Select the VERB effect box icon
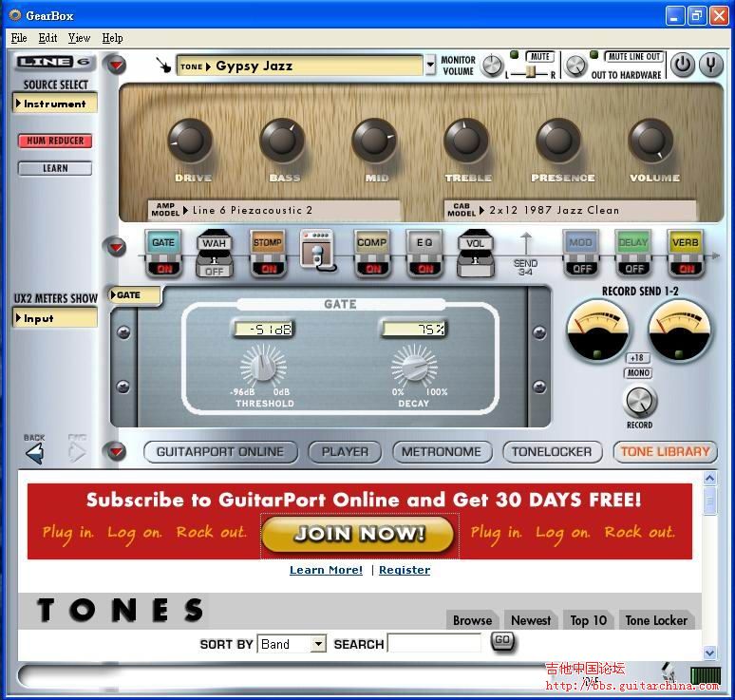The image size is (735, 700). point(686,242)
